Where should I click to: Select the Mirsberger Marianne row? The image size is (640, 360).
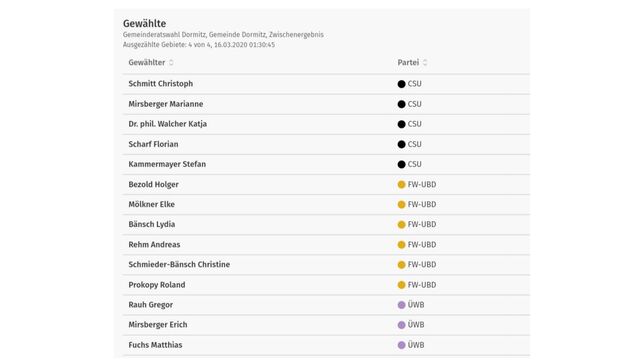point(326,104)
